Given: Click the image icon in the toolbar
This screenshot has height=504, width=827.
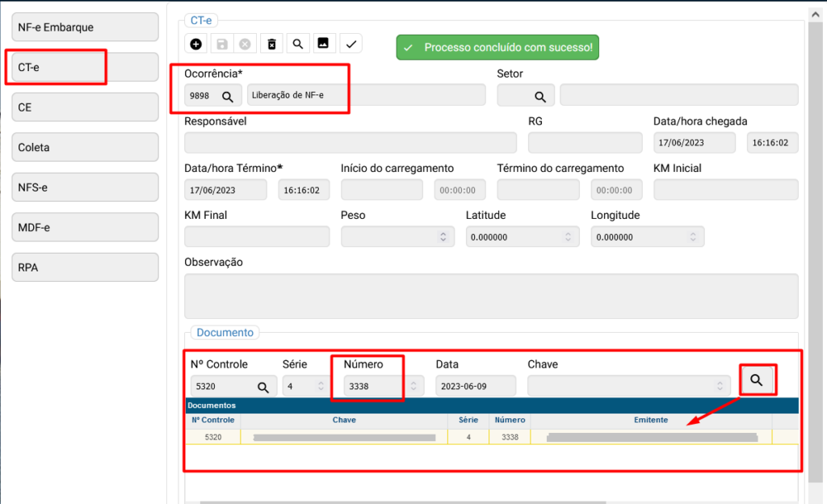Looking at the screenshot, I should point(323,44).
